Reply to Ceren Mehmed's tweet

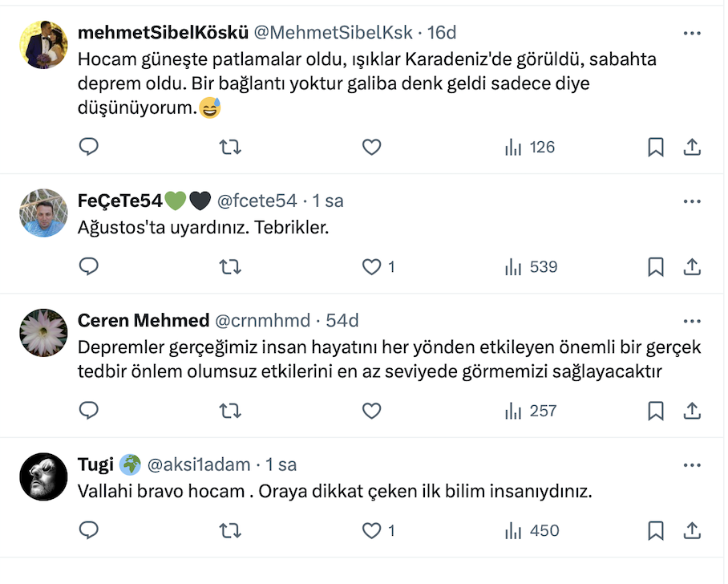(89, 411)
